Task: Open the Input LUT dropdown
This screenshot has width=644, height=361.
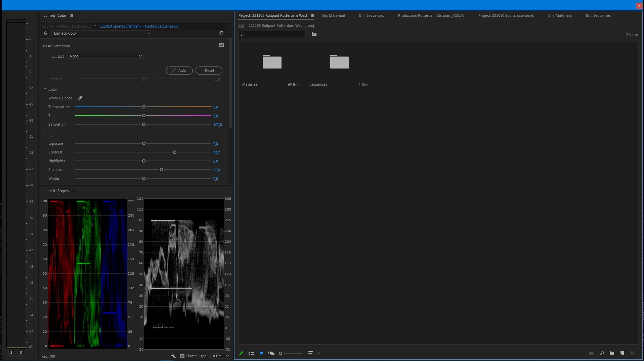Action: (105, 56)
